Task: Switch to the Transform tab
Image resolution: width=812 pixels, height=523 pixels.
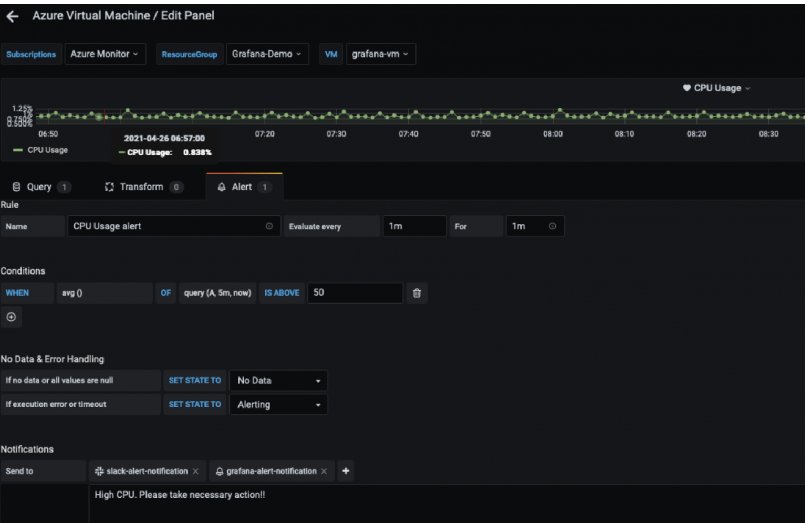Action: pyautogui.click(x=143, y=187)
